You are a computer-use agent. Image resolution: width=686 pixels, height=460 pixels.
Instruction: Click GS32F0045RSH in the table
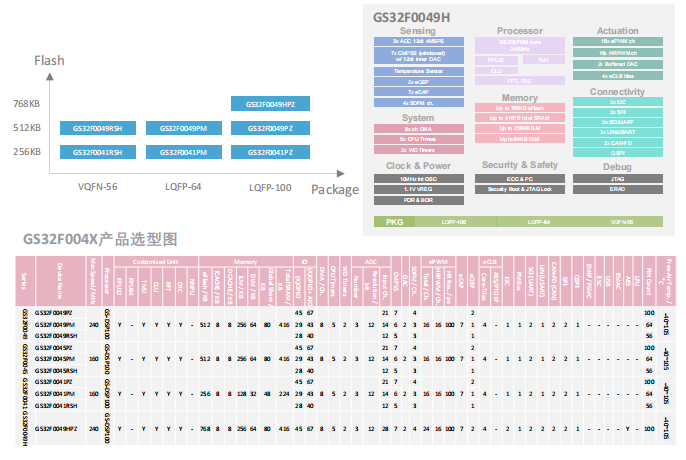56,371
